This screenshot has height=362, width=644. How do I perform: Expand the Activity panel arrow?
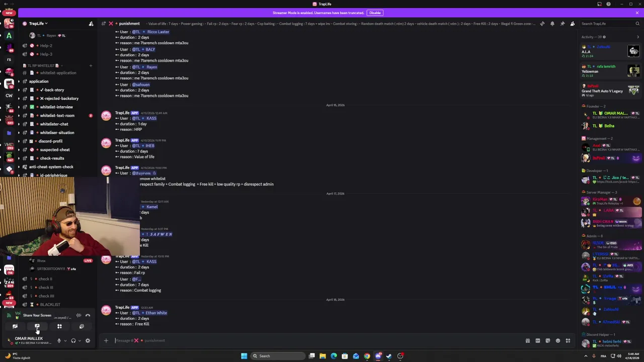[638, 37]
